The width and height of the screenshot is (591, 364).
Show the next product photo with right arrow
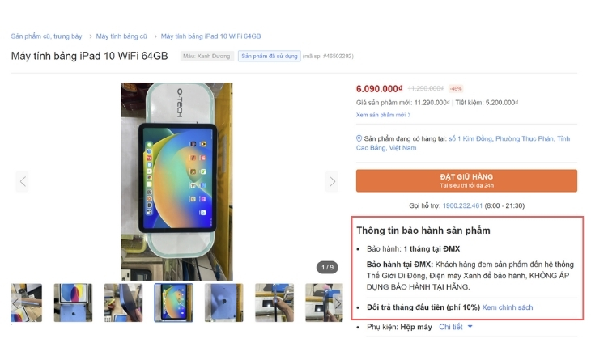[x=332, y=181]
